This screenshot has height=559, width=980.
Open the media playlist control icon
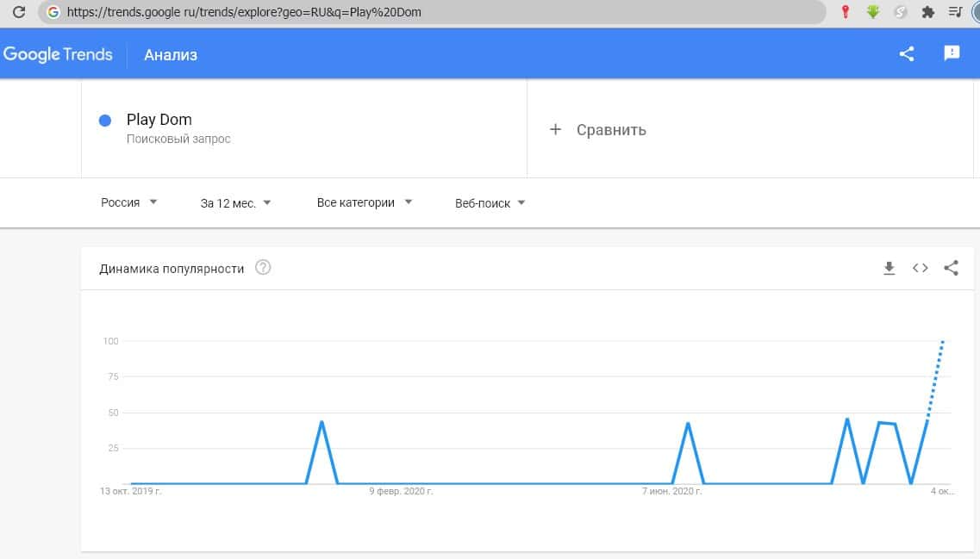955,12
